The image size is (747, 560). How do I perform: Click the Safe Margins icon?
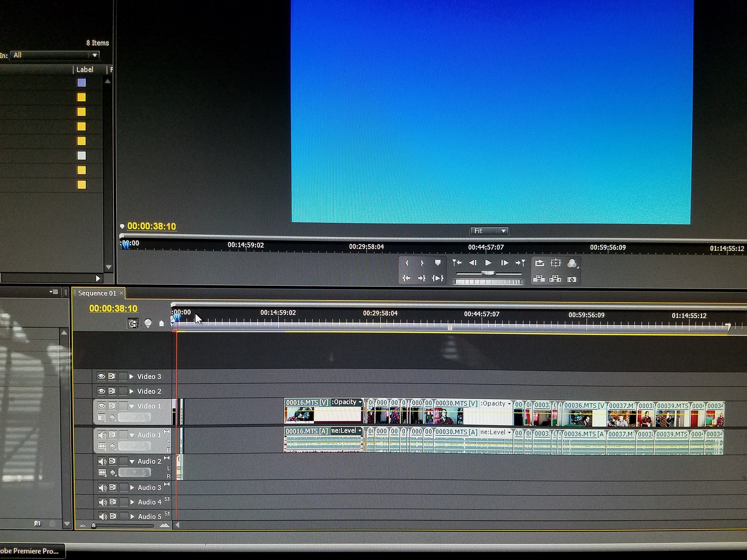click(555, 263)
